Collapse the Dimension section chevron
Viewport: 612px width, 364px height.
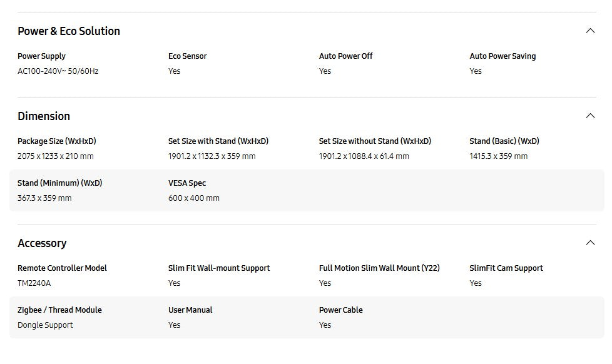pyautogui.click(x=590, y=116)
